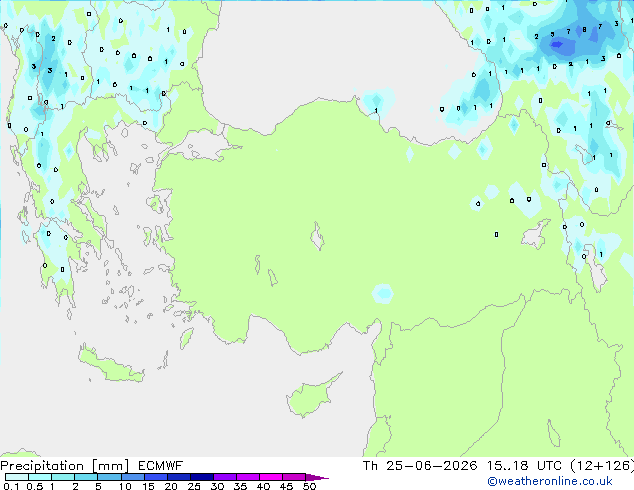
Task: Pick the 1–2 mm legend swatch
Action: pyautogui.click(x=63, y=477)
